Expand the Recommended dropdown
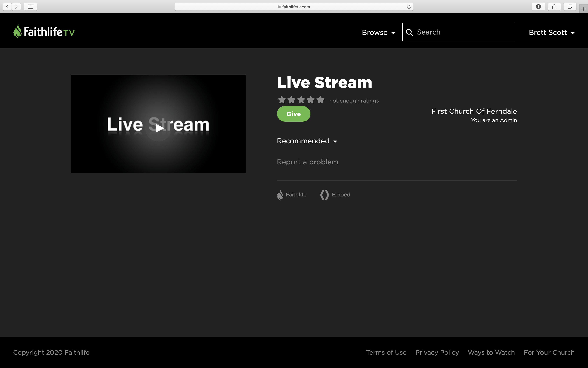Screen dimensions: 588x368 [307, 141]
